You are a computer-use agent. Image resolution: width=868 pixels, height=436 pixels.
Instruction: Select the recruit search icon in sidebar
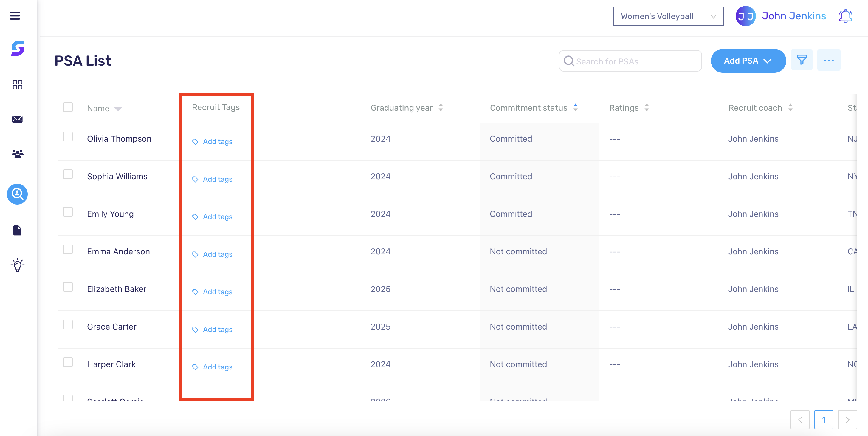click(17, 194)
